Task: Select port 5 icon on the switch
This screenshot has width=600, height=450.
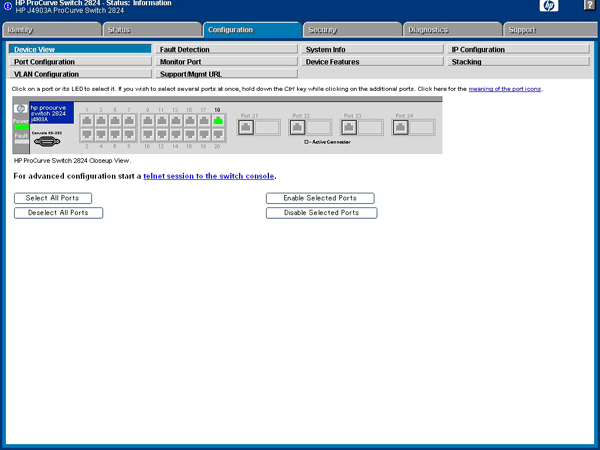Action: point(115,121)
